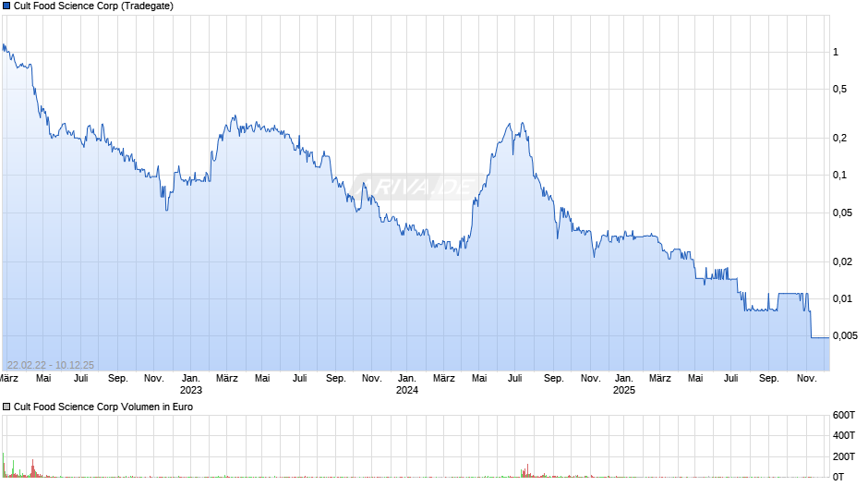Click the volume axis label '400T'

click(844, 435)
